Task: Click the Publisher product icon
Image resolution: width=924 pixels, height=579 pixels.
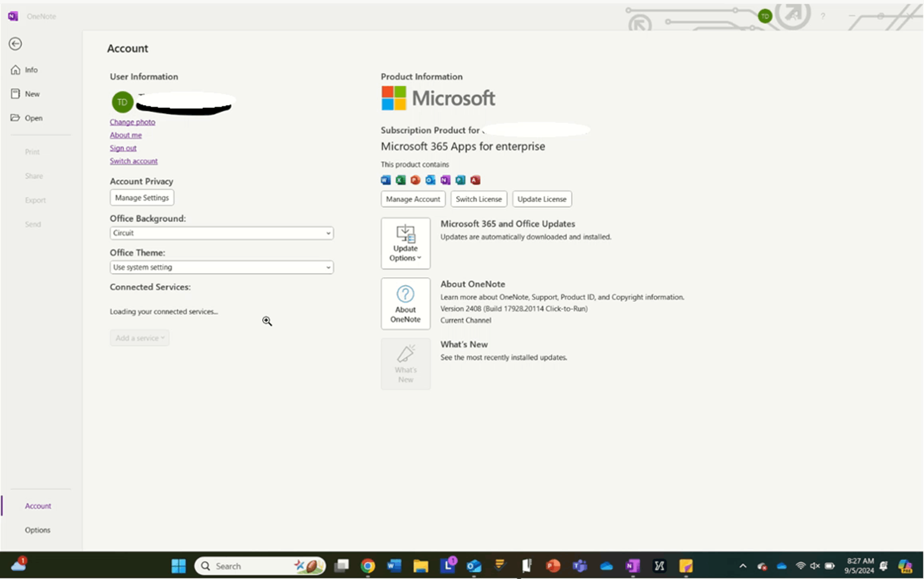Action: (460, 180)
